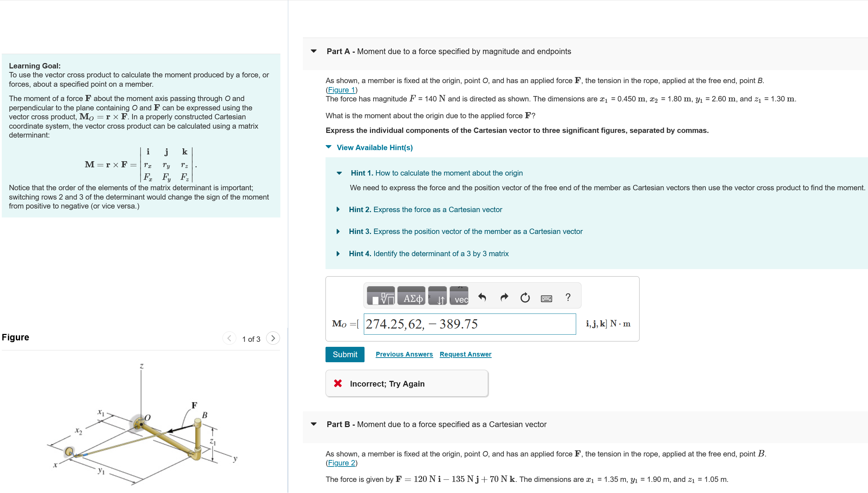The image size is (868, 493).
Task: Open keyboard shortcuts icon
Action: tap(546, 298)
